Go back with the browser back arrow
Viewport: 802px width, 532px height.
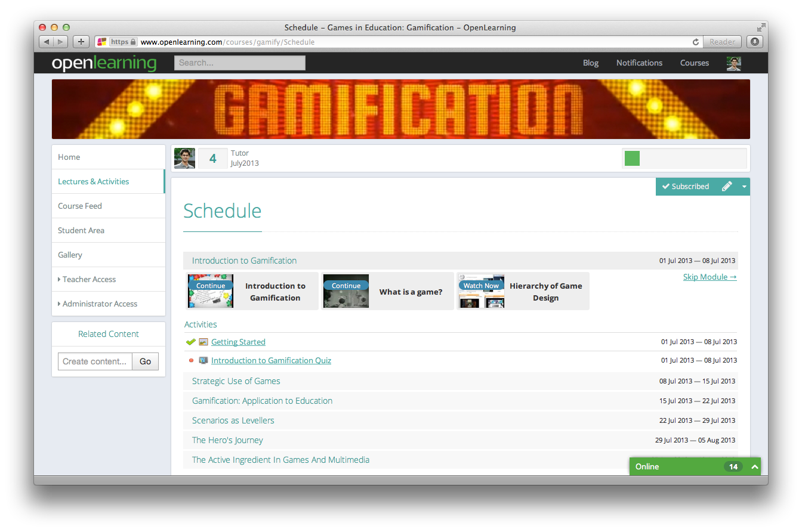pyautogui.click(x=47, y=42)
